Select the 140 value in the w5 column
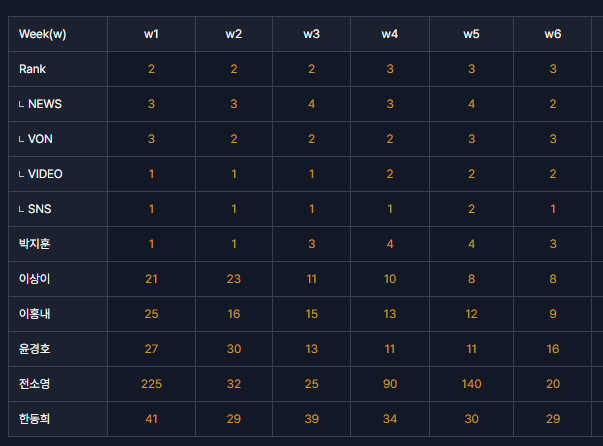 [x=471, y=384]
